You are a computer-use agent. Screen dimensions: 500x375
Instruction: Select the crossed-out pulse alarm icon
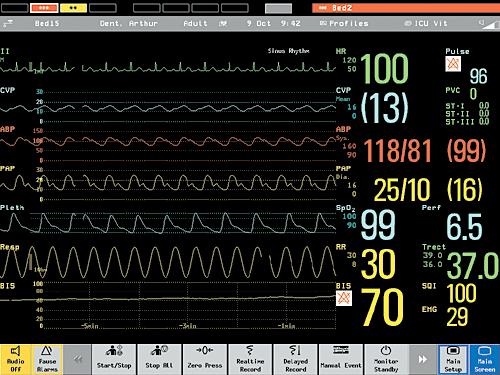(453, 64)
